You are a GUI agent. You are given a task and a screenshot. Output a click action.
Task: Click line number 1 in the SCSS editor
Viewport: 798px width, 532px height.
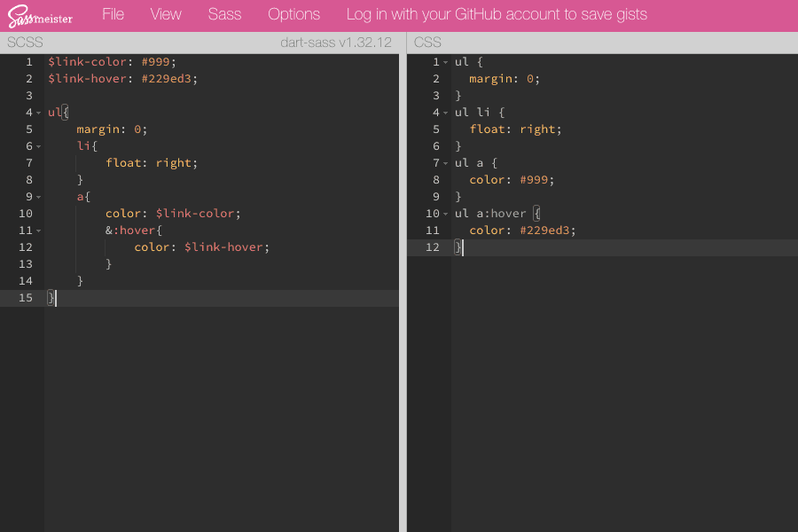[28, 61]
